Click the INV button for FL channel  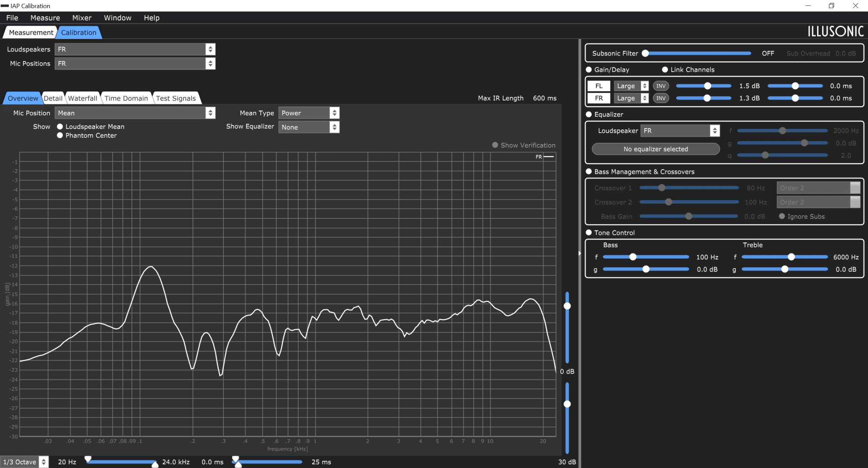[x=661, y=86]
